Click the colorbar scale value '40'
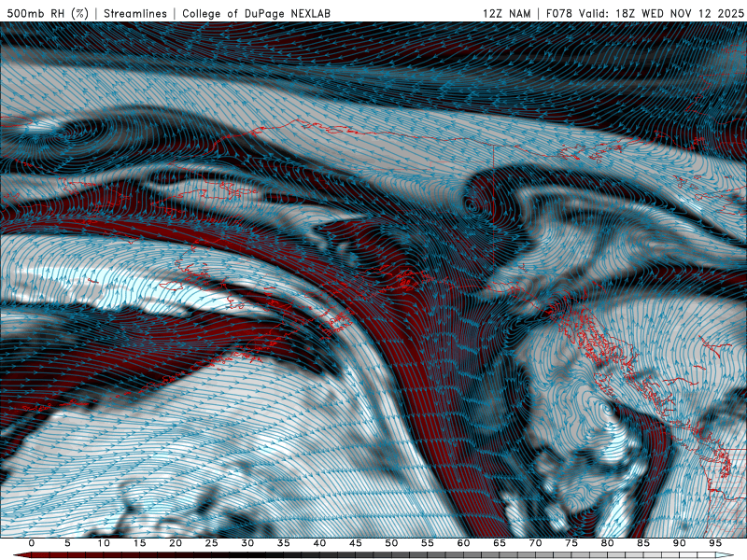747x560 pixels. tap(319, 543)
